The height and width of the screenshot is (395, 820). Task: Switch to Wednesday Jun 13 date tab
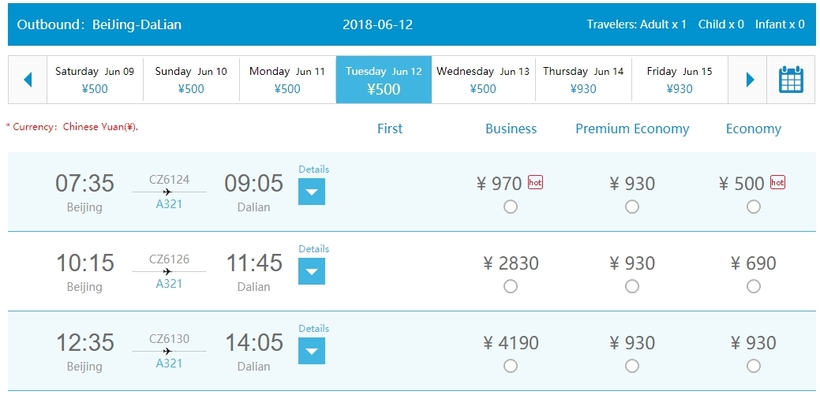coord(483,80)
